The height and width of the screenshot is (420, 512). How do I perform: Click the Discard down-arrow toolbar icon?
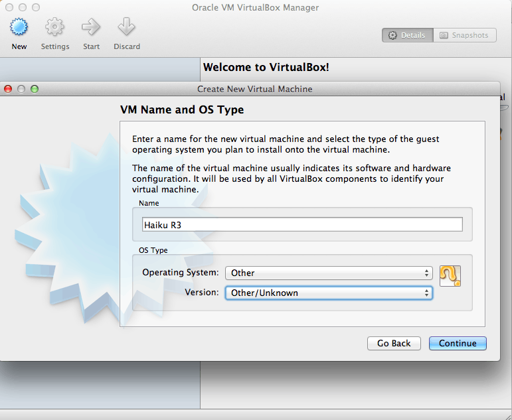point(126,28)
